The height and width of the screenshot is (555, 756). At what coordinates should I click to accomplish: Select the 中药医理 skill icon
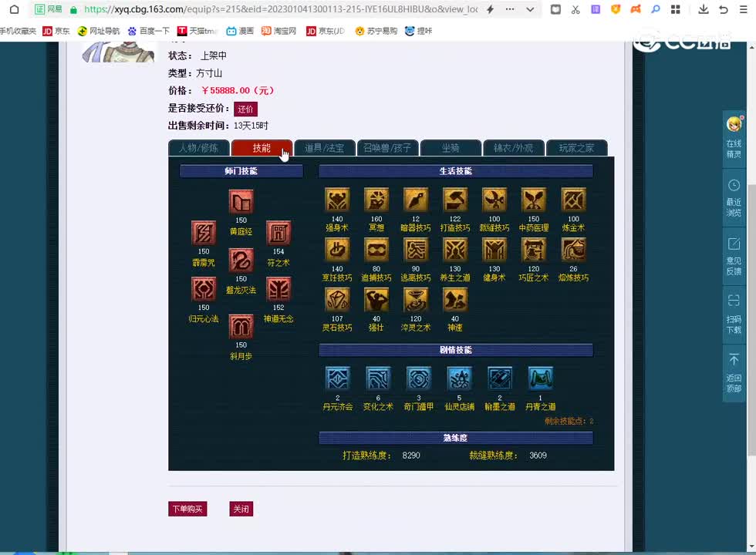(x=534, y=200)
